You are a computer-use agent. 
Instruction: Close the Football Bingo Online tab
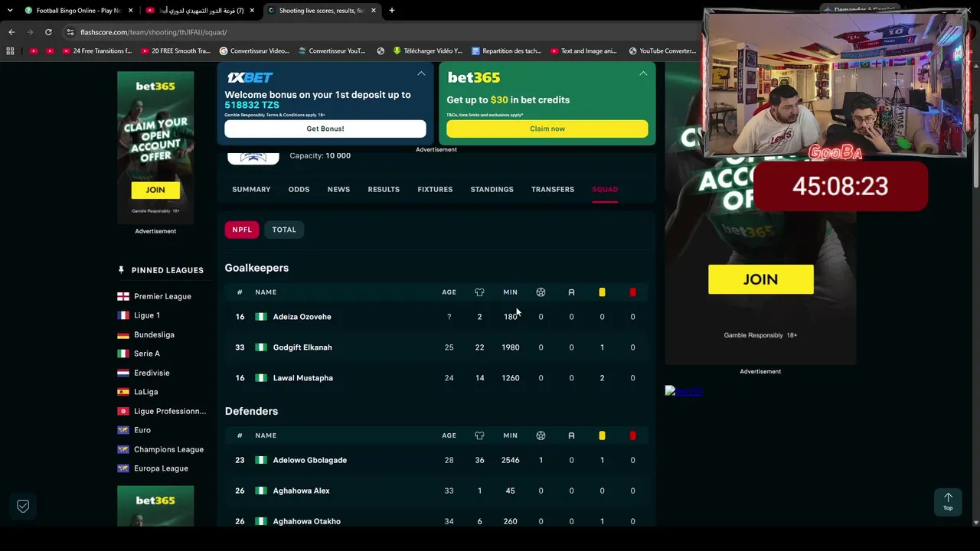[130, 11]
